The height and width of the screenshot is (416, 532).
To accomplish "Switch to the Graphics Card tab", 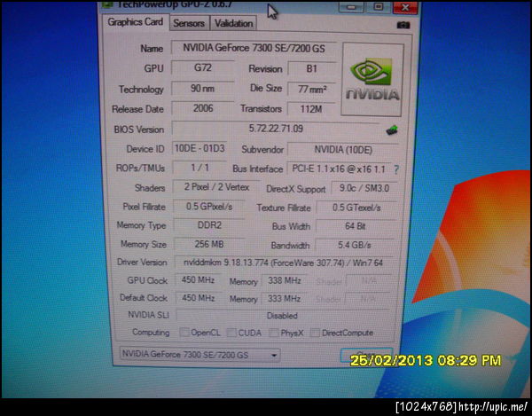I will pyautogui.click(x=136, y=22).
